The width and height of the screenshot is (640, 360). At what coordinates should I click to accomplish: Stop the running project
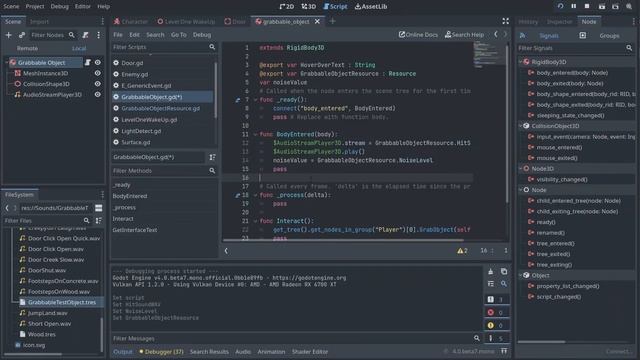click(587, 6)
